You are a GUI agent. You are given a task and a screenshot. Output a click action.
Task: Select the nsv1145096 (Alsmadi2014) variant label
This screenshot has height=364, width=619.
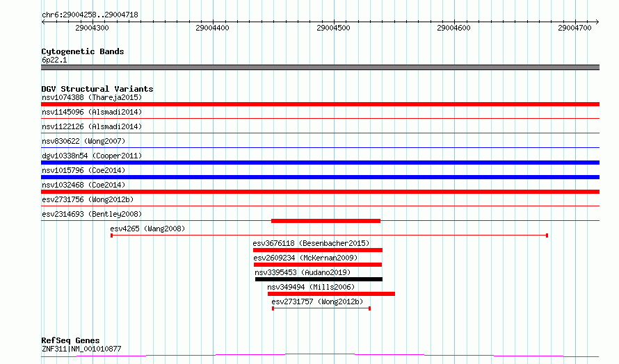click(x=92, y=112)
